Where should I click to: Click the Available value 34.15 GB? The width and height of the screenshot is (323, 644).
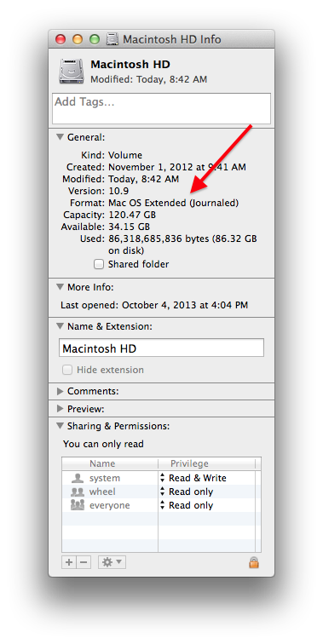[129, 227]
